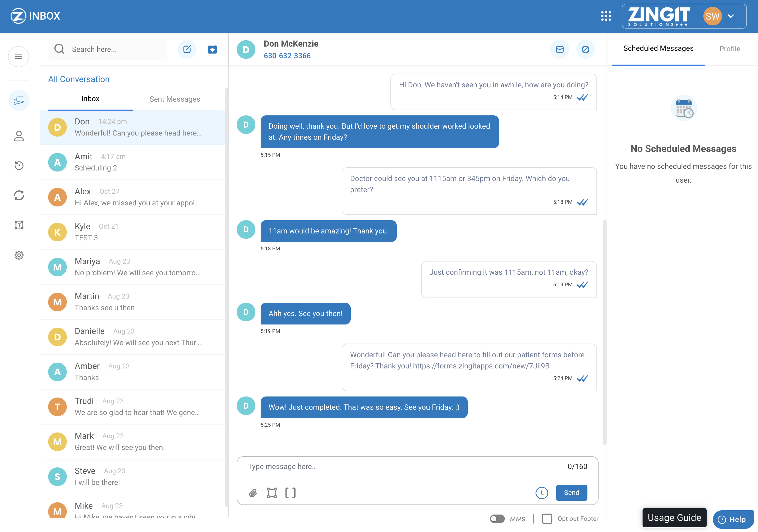758x532 pixels.
Task: Insert merge field brackets icon
Action: click(x=290, y=493)
